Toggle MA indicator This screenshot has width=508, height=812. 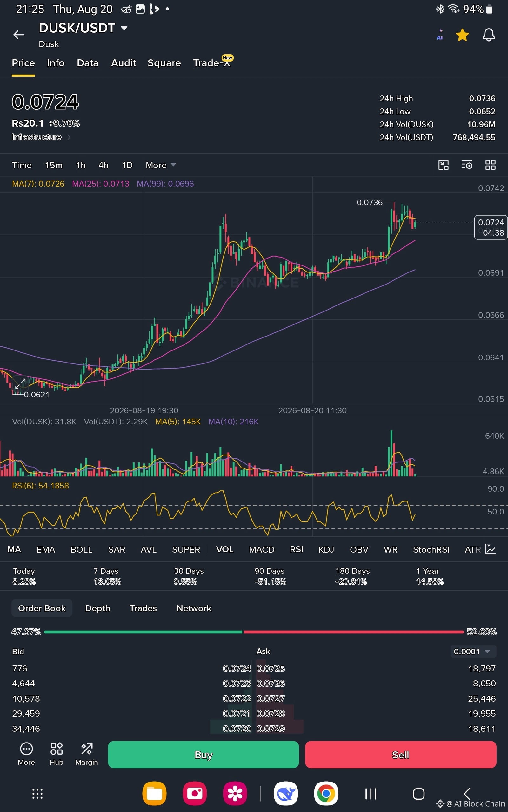coord(14,549)
